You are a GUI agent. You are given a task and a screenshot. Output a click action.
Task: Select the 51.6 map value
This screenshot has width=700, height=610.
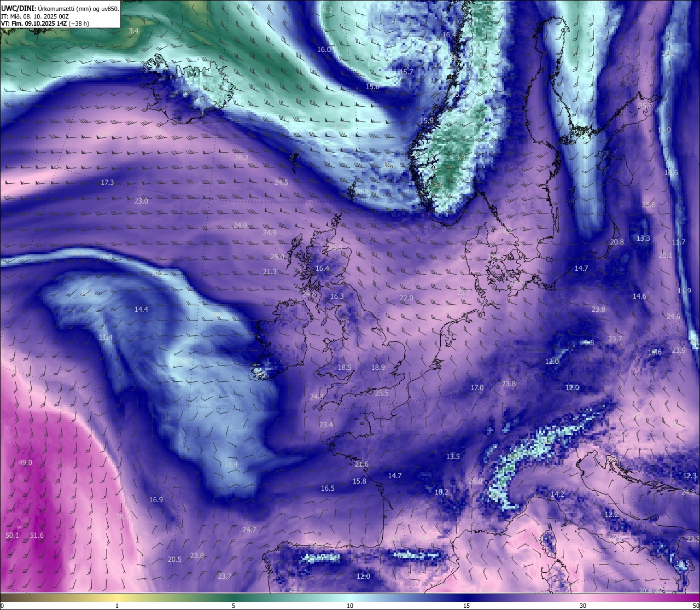(x=37, y=535)
